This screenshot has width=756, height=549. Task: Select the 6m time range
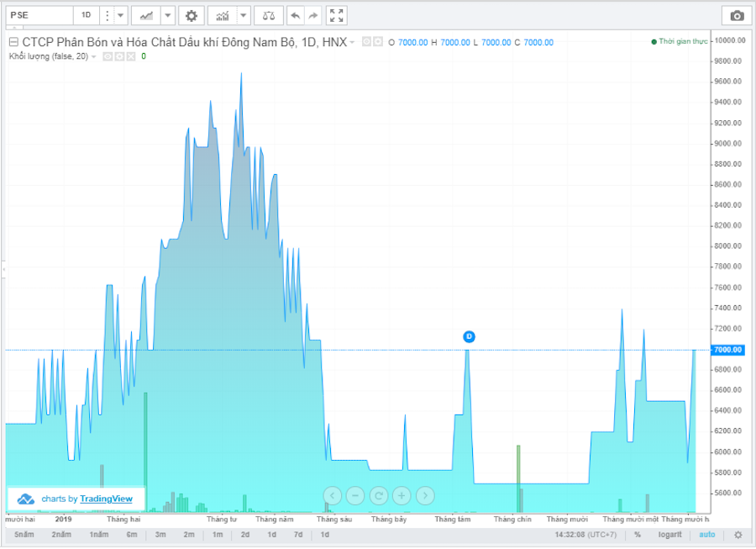click(x=132, y=535)
